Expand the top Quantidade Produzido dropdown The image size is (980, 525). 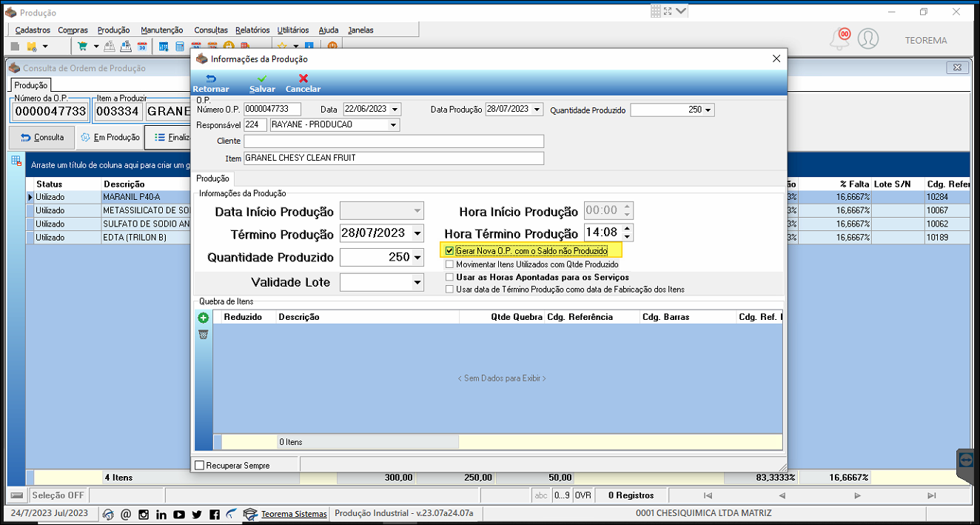(x=708, y=110)
